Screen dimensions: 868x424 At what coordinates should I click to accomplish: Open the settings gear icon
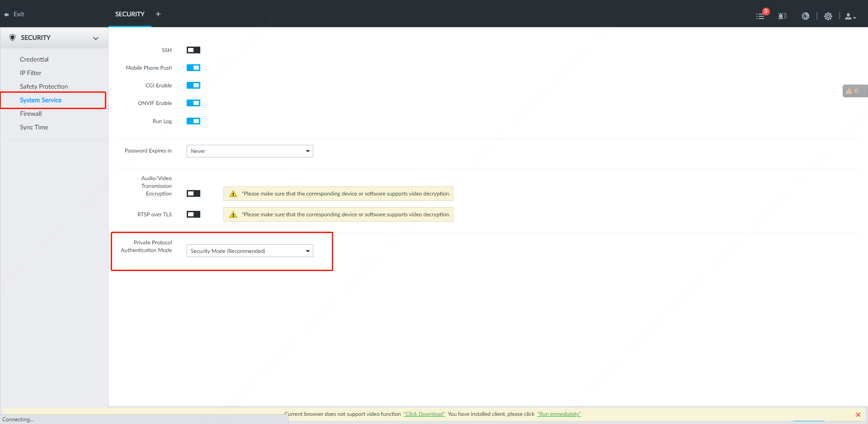point(828,15)
